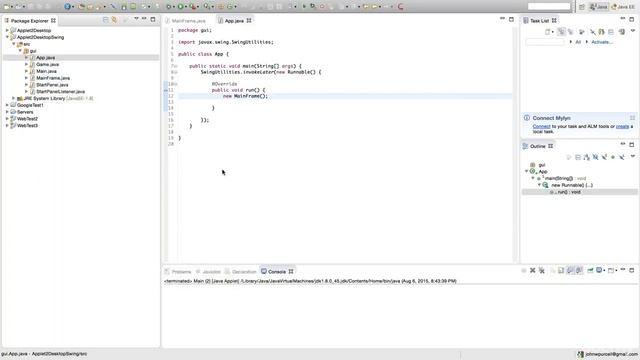
Task: Open the Outline view menu arrow
Action: click(633, 156)
